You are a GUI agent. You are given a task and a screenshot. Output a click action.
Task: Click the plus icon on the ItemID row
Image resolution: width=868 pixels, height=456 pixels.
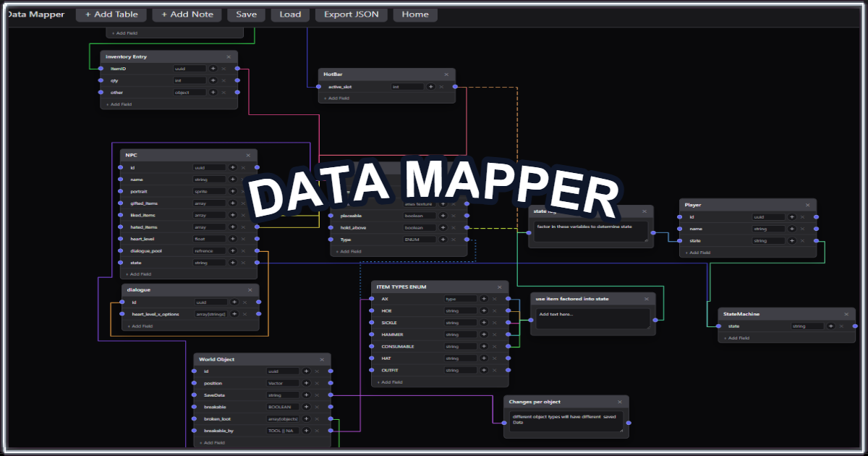click(x=213, y=69)
